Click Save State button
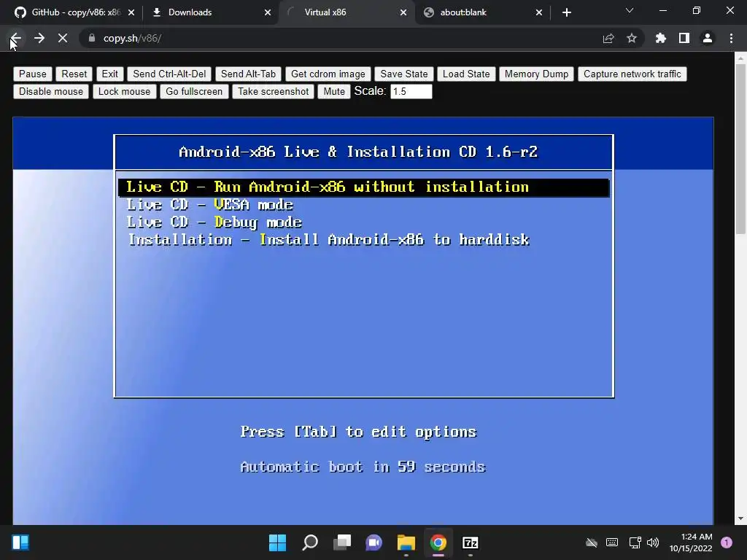The image size is (747, 560). point(404,74)
